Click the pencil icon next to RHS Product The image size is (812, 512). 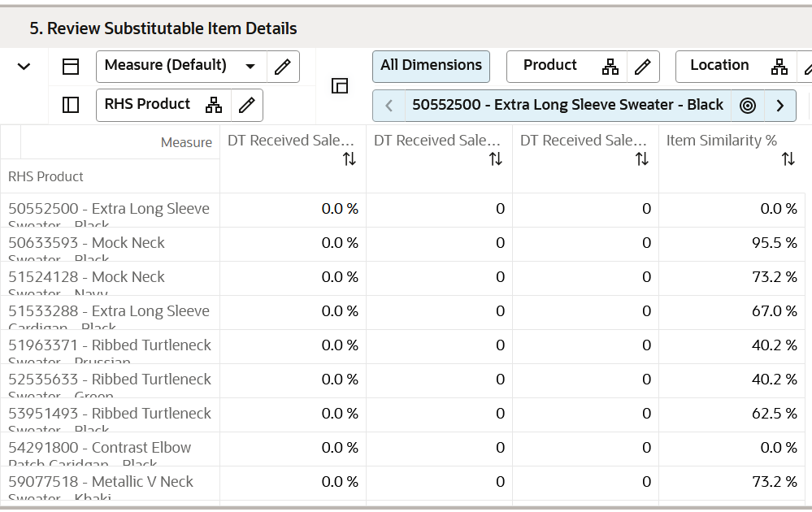point(247,105)
